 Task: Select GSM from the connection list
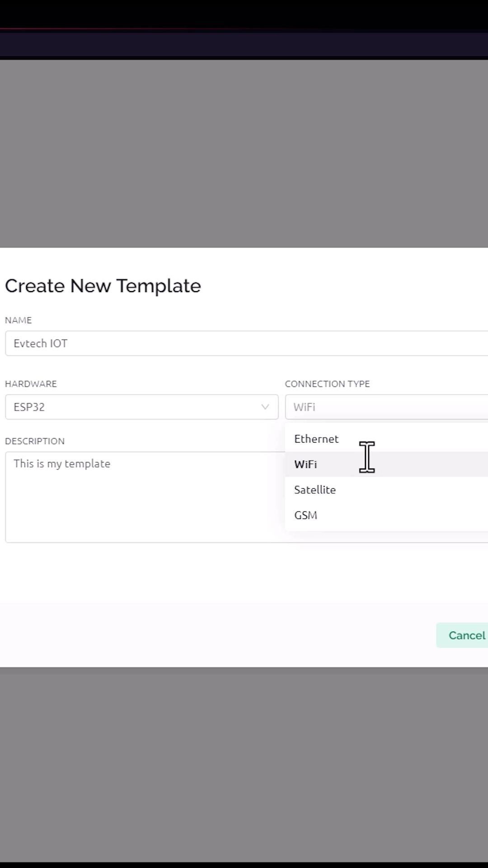(306, 515)
